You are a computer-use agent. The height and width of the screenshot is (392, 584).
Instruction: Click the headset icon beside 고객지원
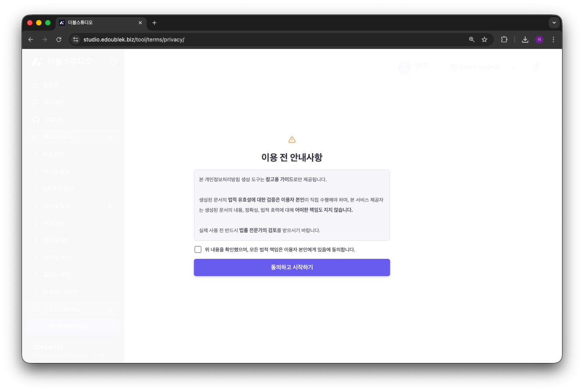point(36,119)
